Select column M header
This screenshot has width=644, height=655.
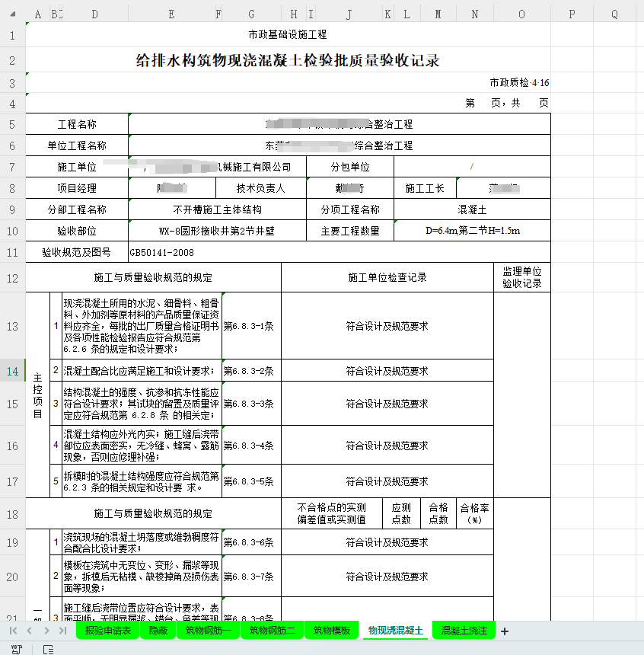pos(438,14)
